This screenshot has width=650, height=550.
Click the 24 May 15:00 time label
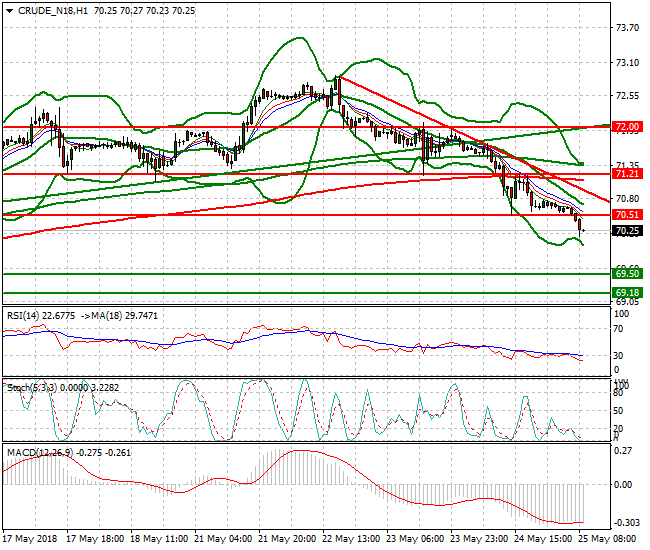click(x=543, y=539)
